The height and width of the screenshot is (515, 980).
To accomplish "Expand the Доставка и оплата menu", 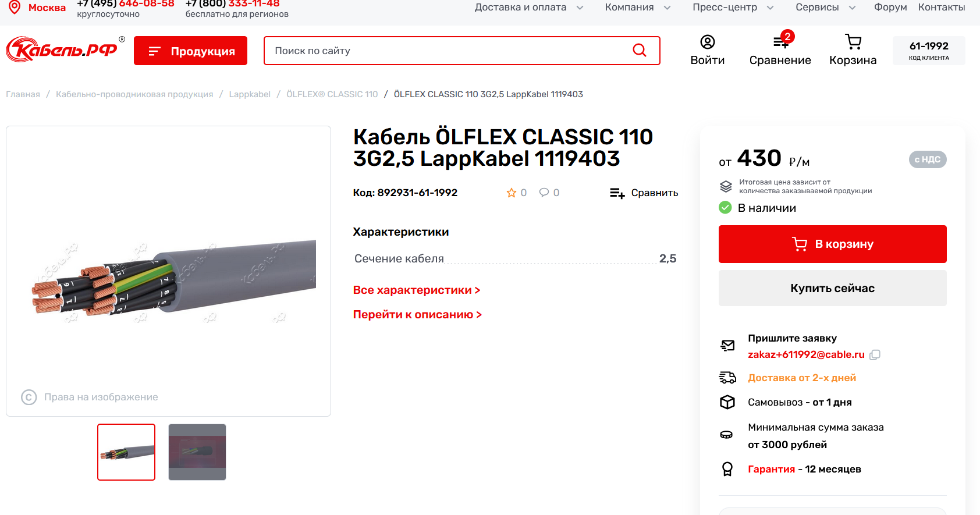I will [x=529, y=8].
